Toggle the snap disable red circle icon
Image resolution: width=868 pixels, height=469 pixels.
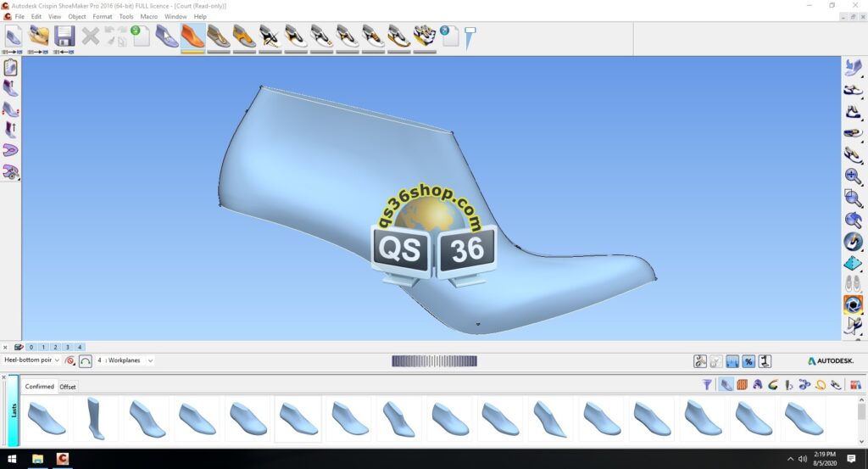70,361
